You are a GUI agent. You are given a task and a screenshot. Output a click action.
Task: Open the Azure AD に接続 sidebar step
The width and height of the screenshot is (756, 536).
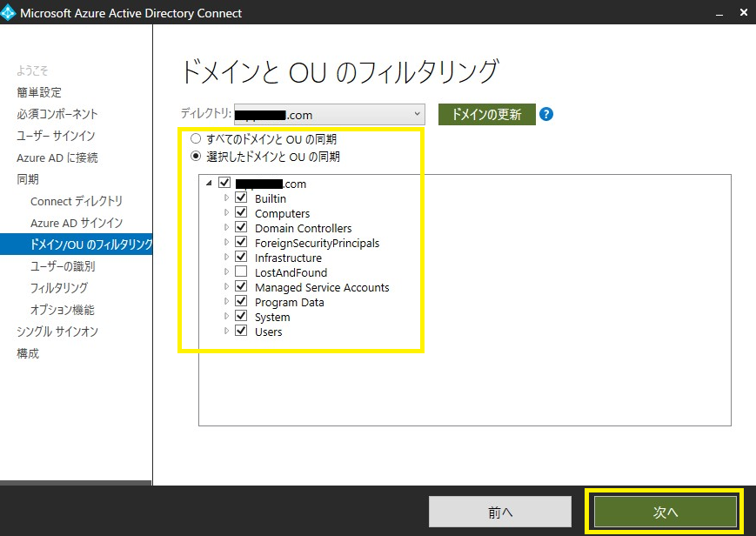click(57, 157)
